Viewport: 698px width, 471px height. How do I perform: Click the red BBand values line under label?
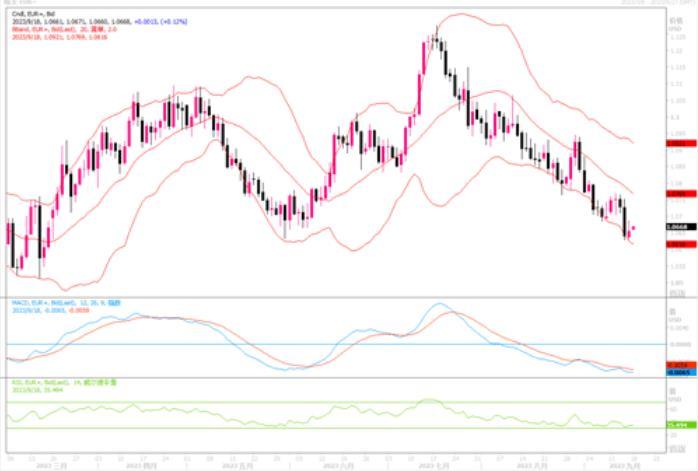pyautogui.click(x=55, y=38)
